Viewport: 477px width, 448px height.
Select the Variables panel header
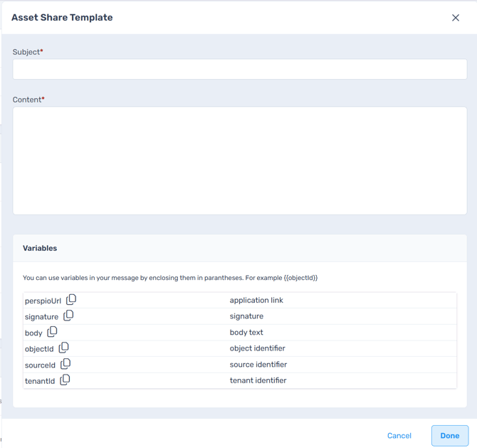tap(40, 249)
